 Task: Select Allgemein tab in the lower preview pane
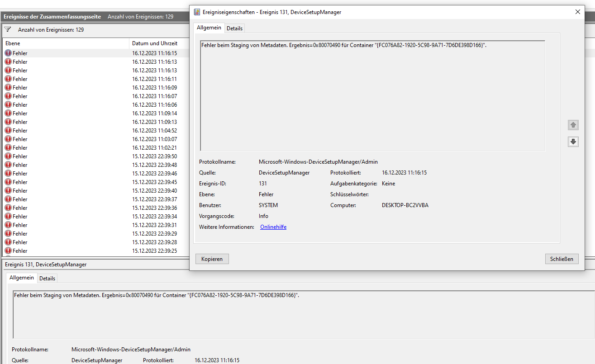22,278
